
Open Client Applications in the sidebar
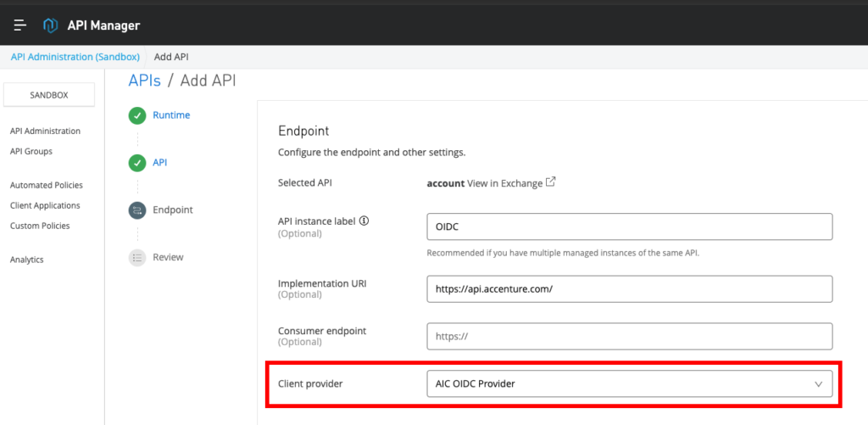coord(45,205)
